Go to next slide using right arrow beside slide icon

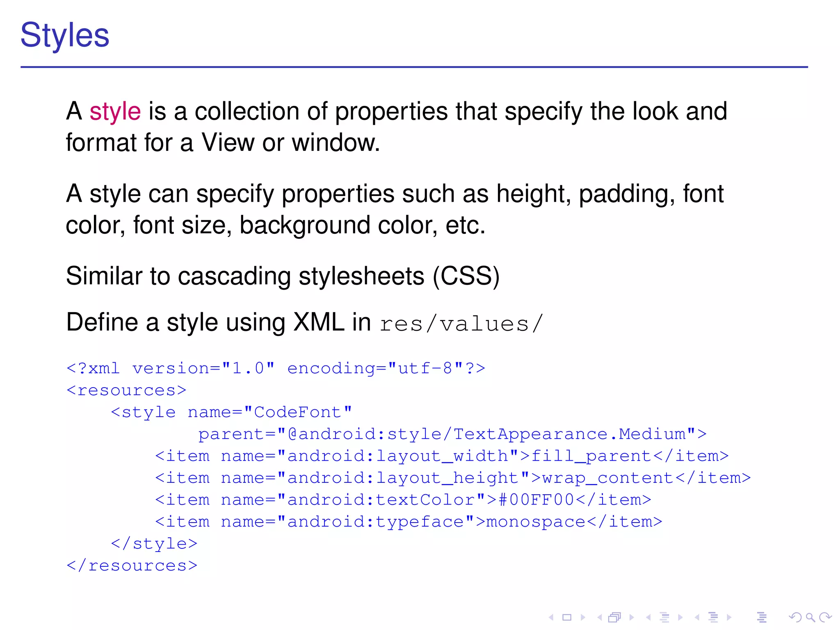click(583, 617)
